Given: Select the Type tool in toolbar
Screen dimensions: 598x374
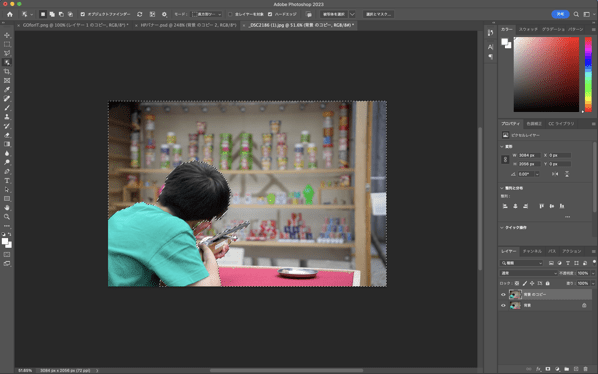Looking at the screenshot, I should pyautogui.click(x=7, y=181).
